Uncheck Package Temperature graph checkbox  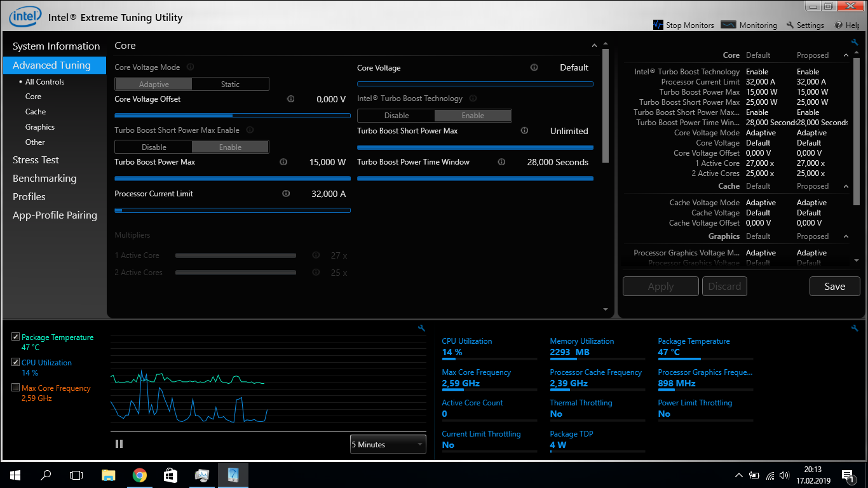coord(16,337)
